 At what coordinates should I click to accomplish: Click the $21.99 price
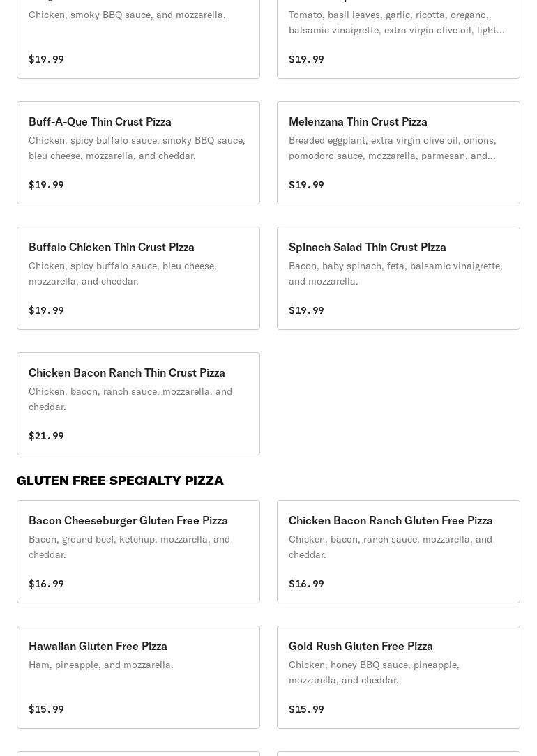[46, 436]
